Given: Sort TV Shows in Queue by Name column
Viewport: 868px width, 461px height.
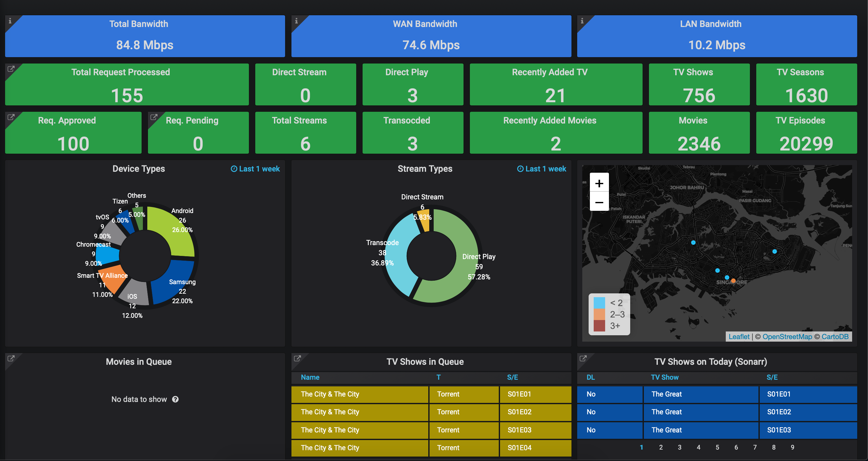Looking at the screenshot, I should (x=310, y=377).
